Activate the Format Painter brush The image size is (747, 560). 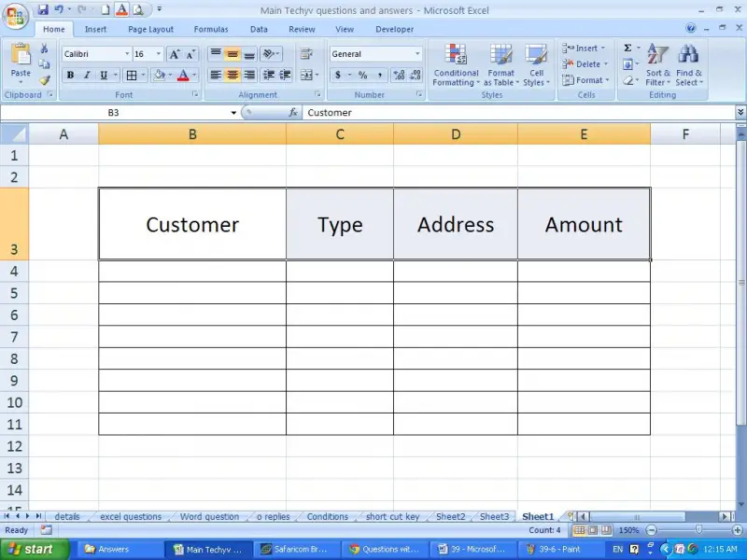coord(44,80)
